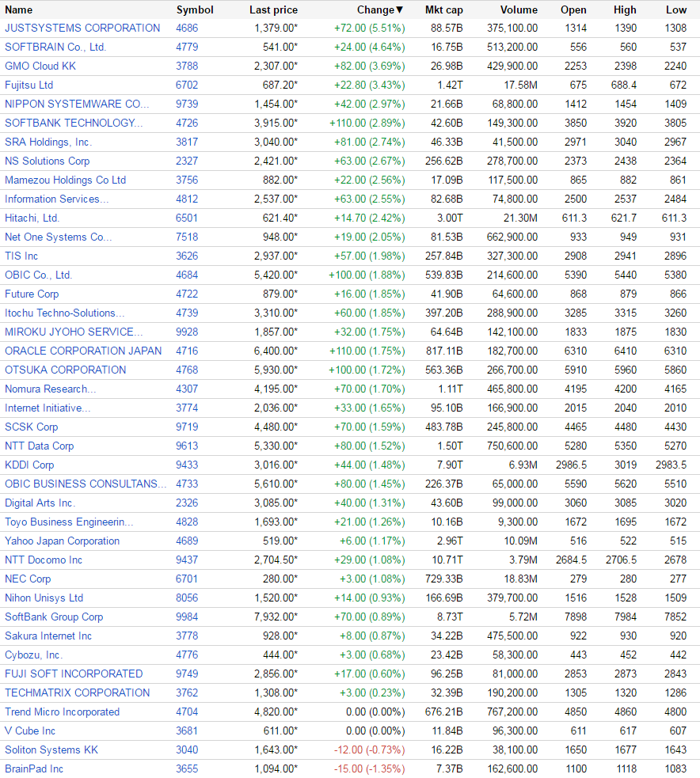Screen dimensions: 700x778
Task: Open Fujitsu Ltd company link
Action: [x=29, y=85]
